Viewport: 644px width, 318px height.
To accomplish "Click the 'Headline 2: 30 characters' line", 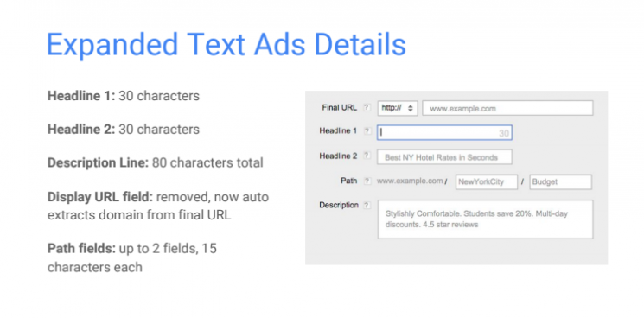I will click(x=124, y=130).
